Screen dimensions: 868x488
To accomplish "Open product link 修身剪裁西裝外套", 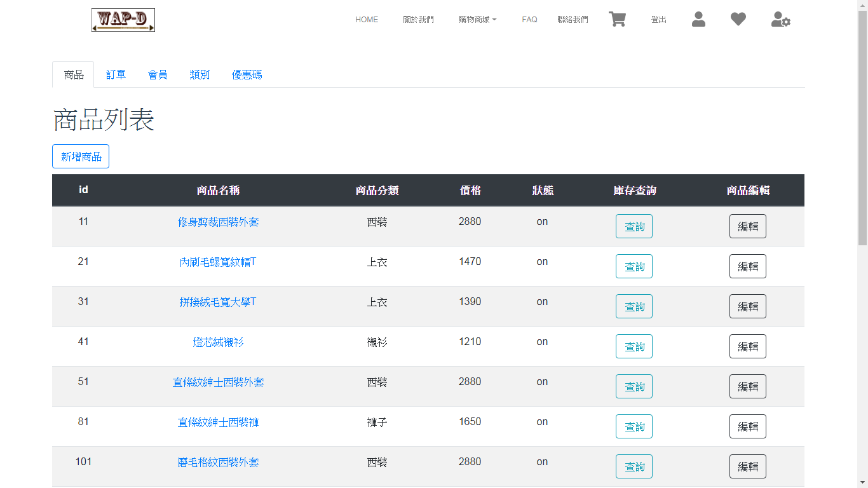I will click(218, 222).
